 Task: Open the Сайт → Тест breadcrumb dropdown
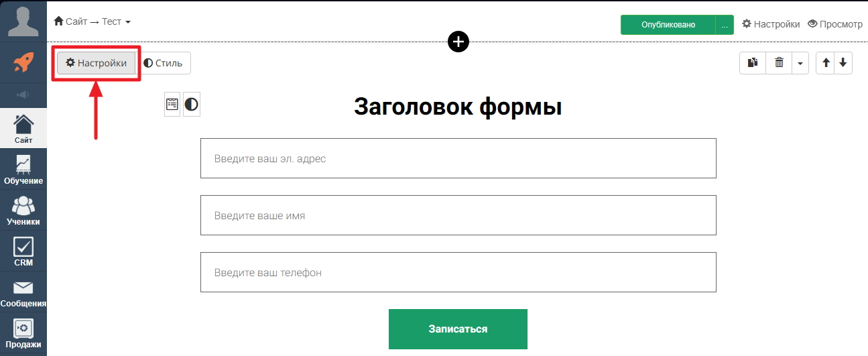(x=92, y=21)
